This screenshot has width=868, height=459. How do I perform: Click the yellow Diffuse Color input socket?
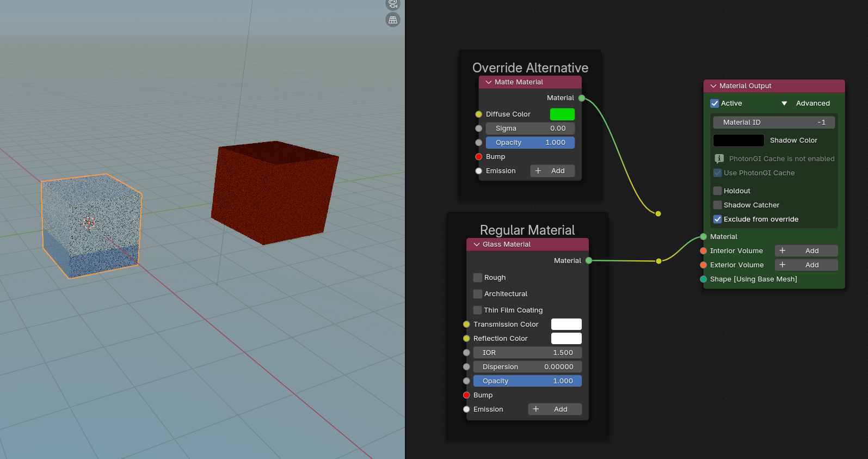click(x=479, y=114)
